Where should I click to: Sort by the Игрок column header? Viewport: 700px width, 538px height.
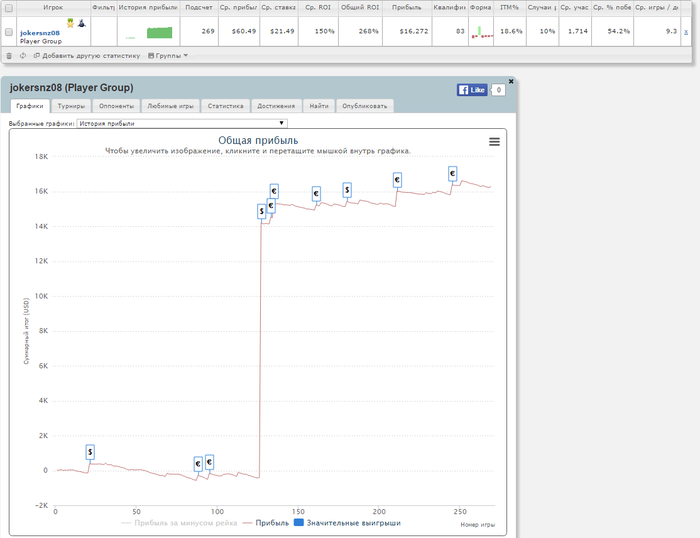pyautogui.click(x=53, y=8)
